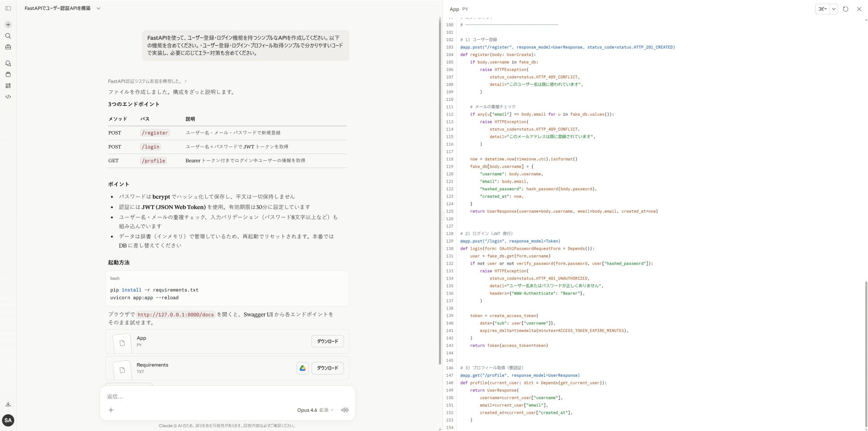Download the App PY file
The width and height of the screenshot is (868, 431).
[327, 342]
